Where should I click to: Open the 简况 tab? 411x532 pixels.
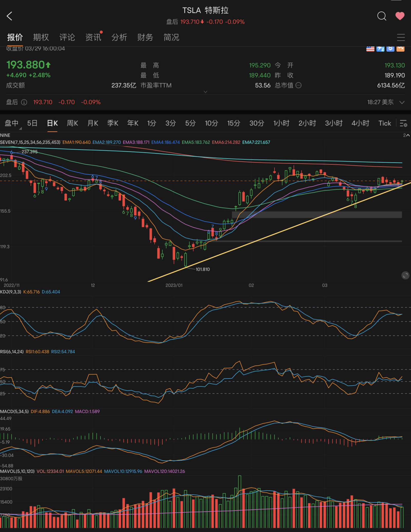[x=171, y=37]
